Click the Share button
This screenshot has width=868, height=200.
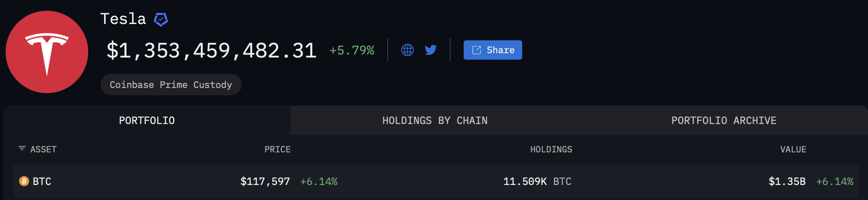(492, 50)
